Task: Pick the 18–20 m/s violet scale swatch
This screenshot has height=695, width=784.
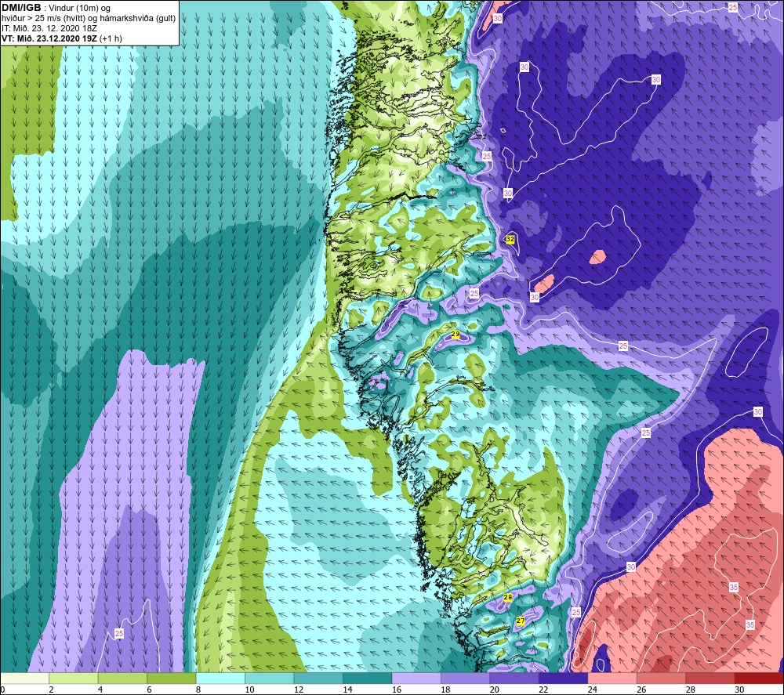Action: click(x=466, y=678)
